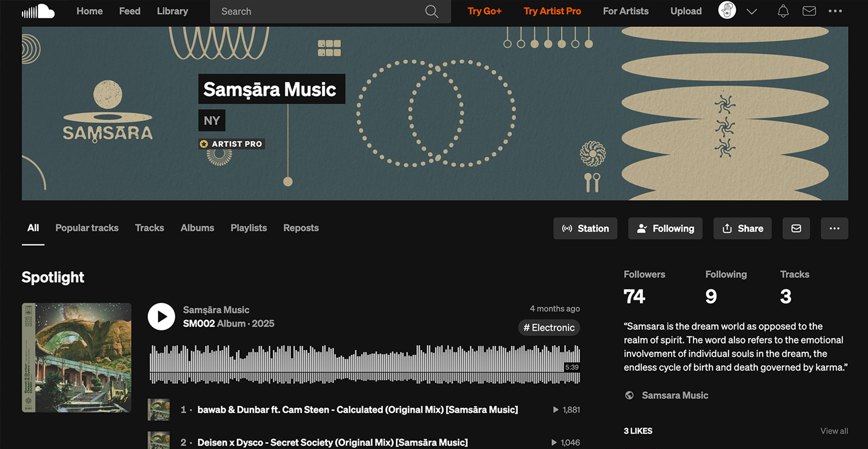This screenshot has height=449, width=868.
Task: Seek within the SM002 waveform
Action: pos(365,364)
